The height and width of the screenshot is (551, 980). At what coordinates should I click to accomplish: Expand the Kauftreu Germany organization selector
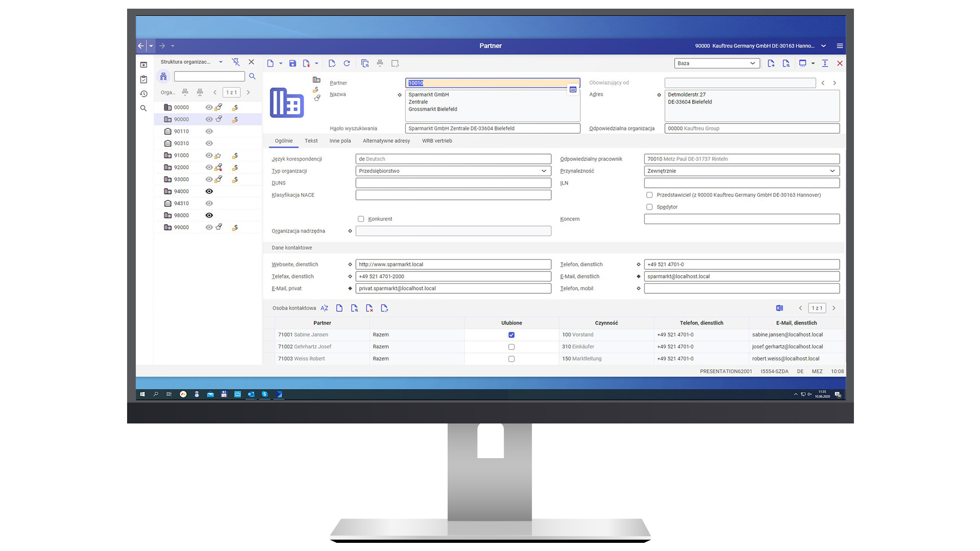(x=823, y=46)
